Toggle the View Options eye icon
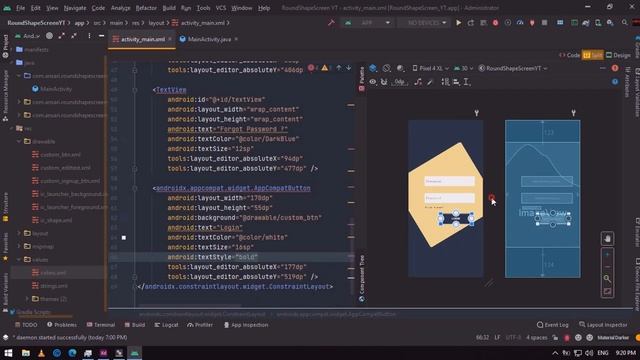Image resolution: width=640 pixels, height=360 pixels. tap(373, 82)
